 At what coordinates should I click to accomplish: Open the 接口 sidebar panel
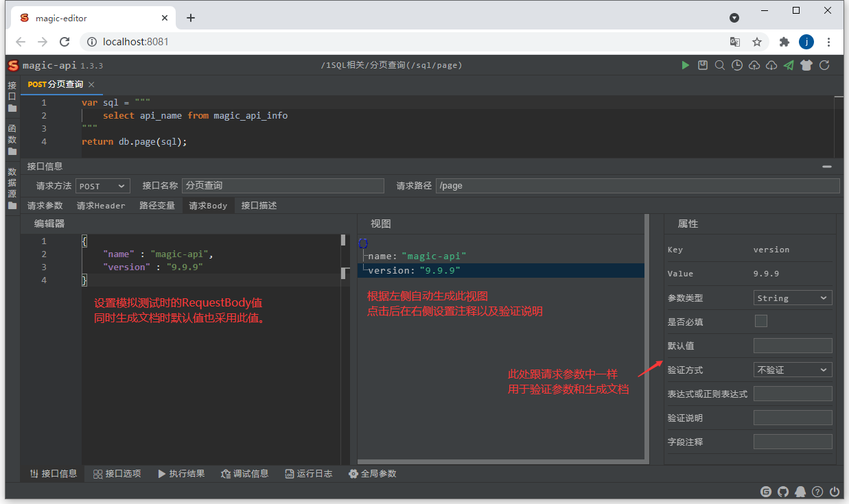12,97
